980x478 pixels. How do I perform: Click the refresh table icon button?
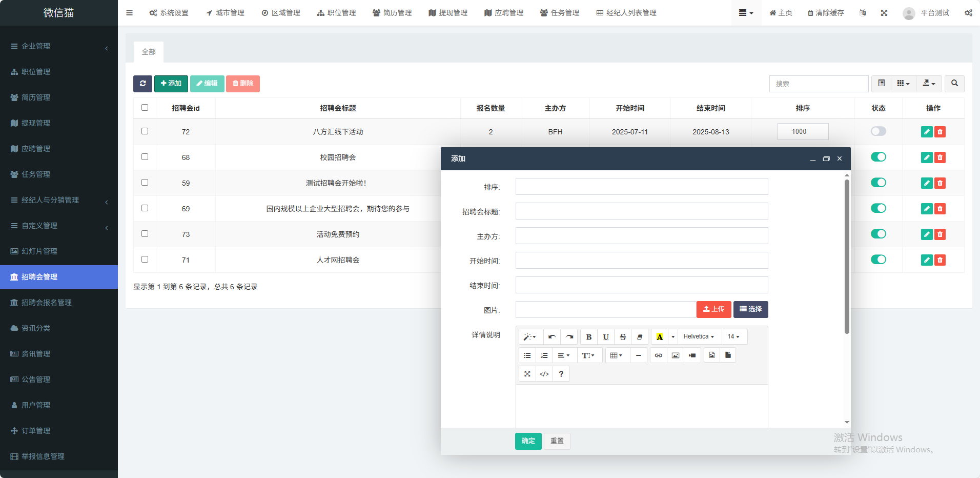coord(142,84)
